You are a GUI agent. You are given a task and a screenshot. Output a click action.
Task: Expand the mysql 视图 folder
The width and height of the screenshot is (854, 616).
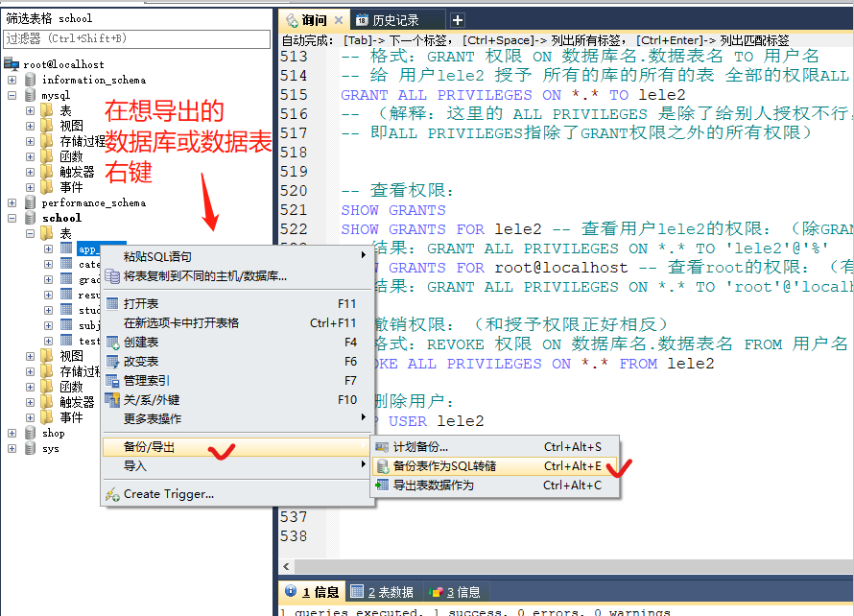(30, 126)
